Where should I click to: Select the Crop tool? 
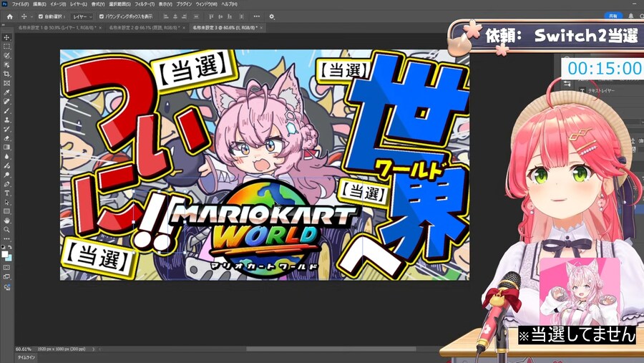6,74
